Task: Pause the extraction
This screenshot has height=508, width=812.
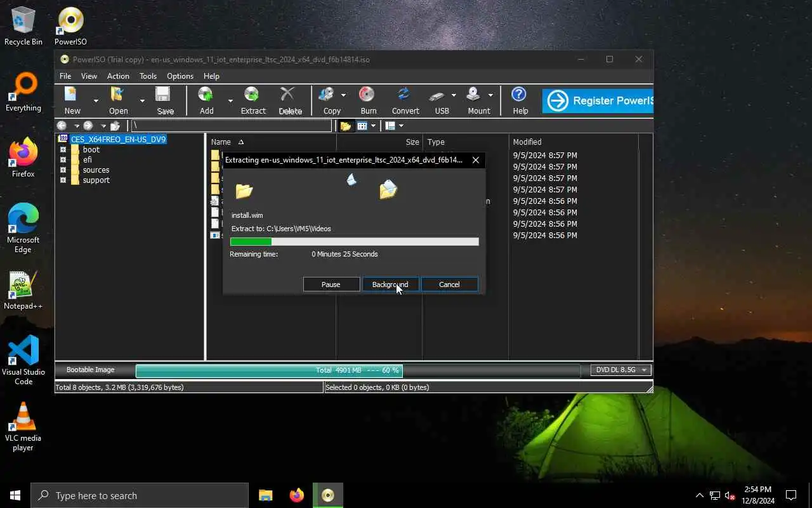Action: point(331,284)
